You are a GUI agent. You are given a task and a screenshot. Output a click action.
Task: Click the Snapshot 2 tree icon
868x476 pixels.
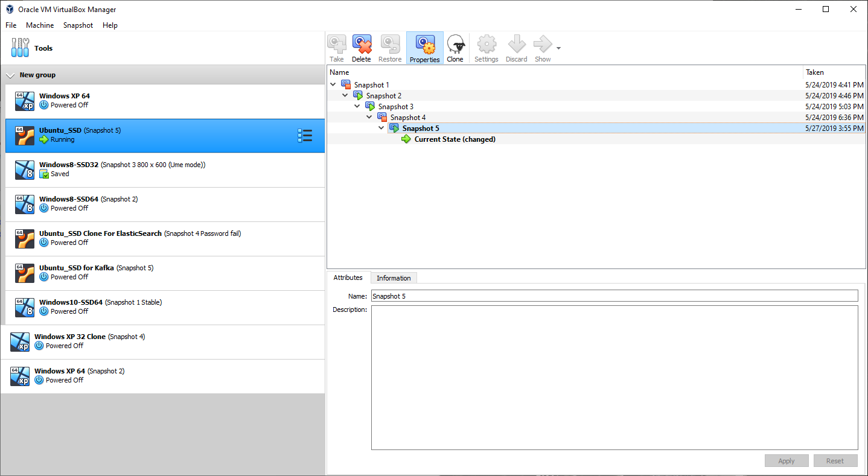[358, 95]
